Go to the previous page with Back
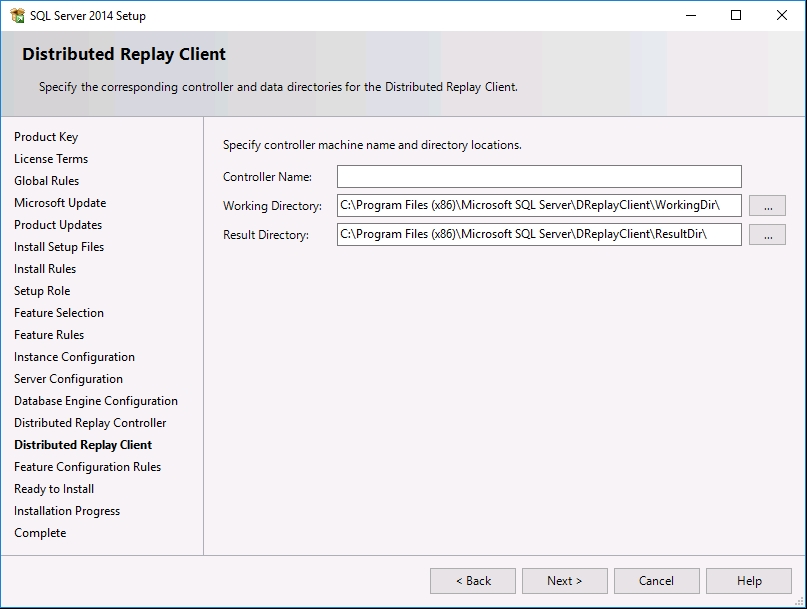 473,581
